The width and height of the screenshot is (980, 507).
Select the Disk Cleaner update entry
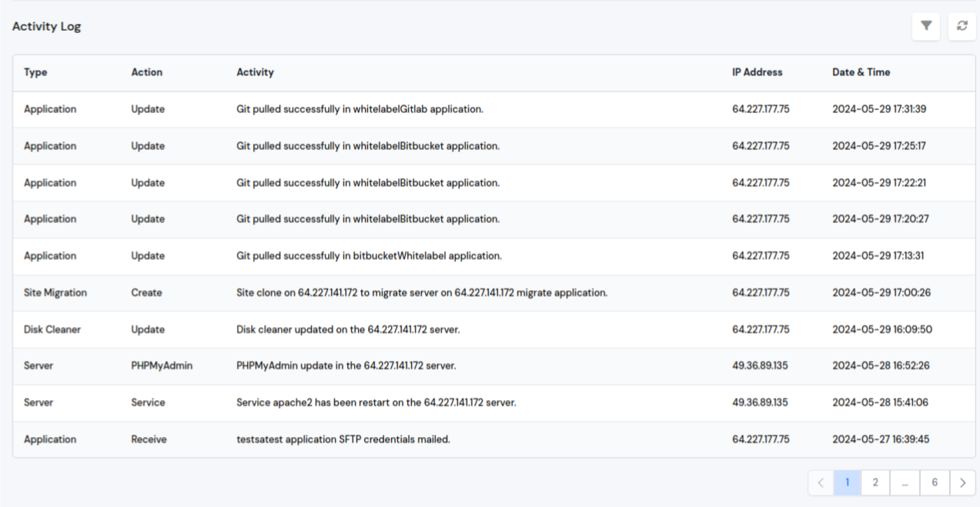(x=347, y=330)
